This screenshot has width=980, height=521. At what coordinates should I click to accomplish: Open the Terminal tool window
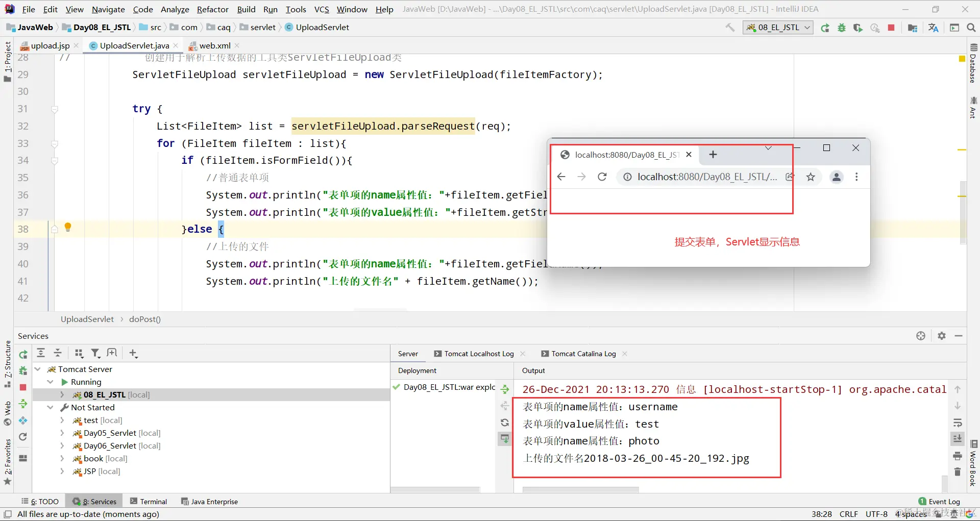pyautogui.click(x=149, y=502)
